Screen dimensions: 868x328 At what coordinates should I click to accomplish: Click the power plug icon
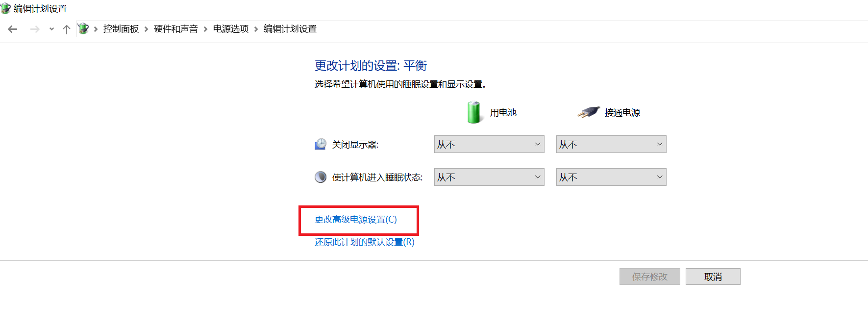pyautogui.click(x=589, y=112)
